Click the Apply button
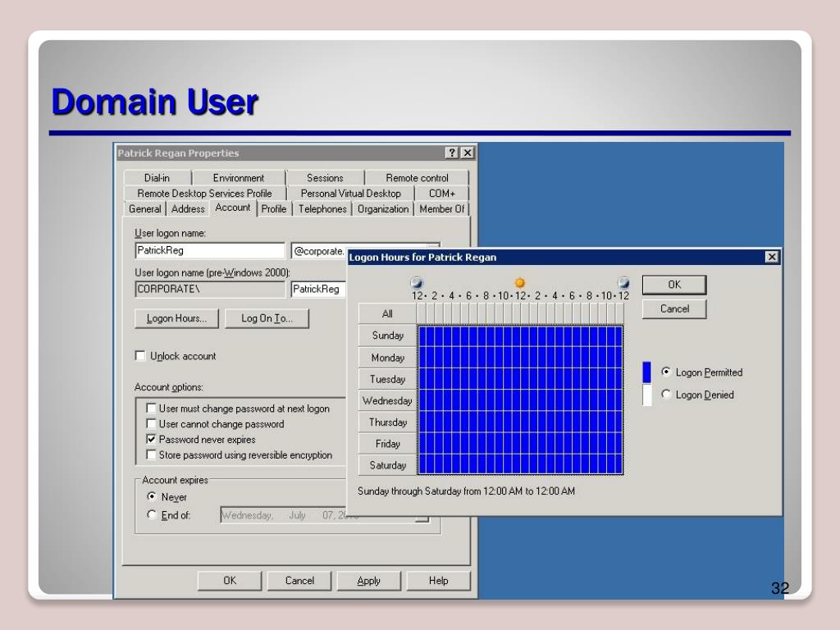Viewport: 840px width, 630px height. pyautogui.click(x=368, y=581)
